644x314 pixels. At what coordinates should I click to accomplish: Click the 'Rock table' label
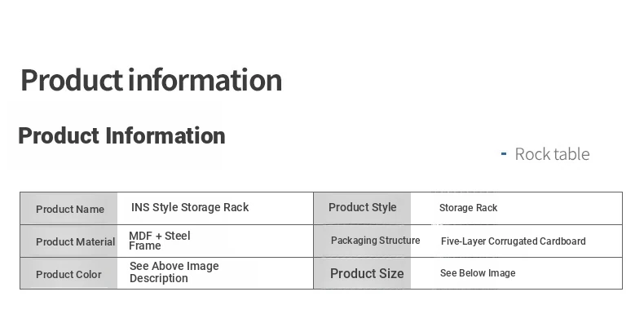click(x=552, y=154)
